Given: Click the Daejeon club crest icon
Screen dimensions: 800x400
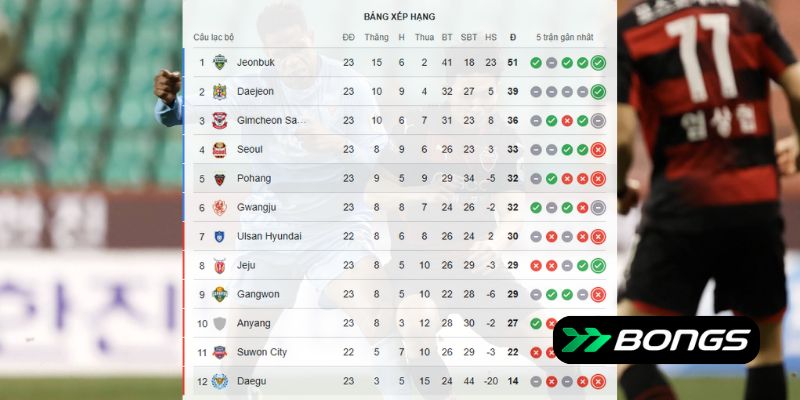Looking at the screenshot, I should coord(219,91).
